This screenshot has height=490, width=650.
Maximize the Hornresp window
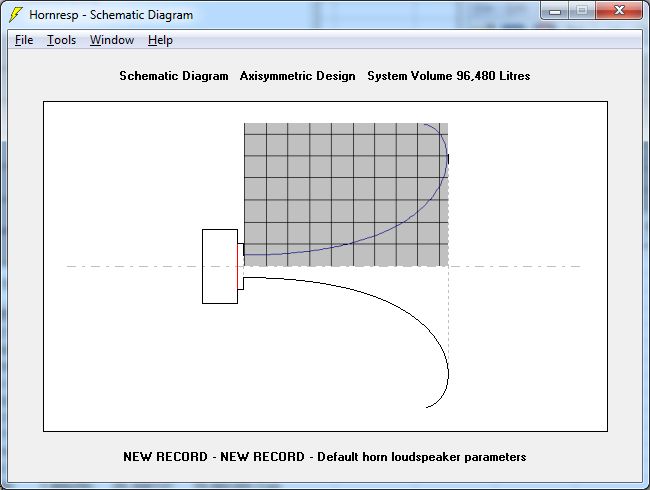582,10
